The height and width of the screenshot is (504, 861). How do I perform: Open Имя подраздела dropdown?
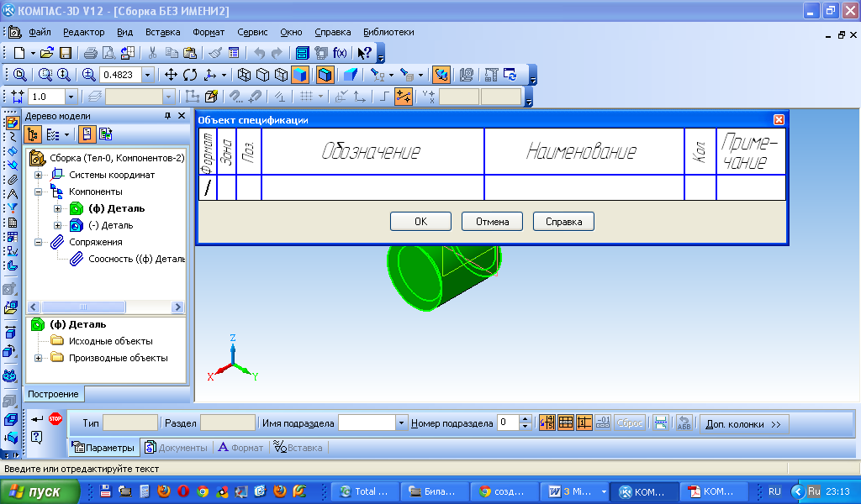401,423
